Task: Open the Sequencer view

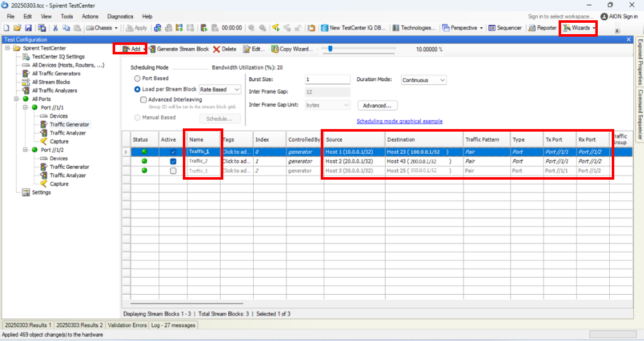Action: coord(505,28)
